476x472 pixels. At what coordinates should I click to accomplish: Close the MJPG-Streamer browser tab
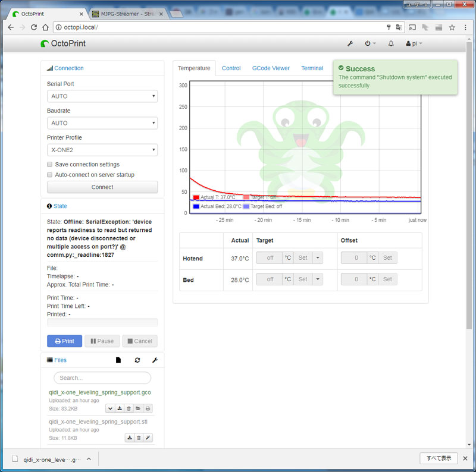(x=161, y=14)
